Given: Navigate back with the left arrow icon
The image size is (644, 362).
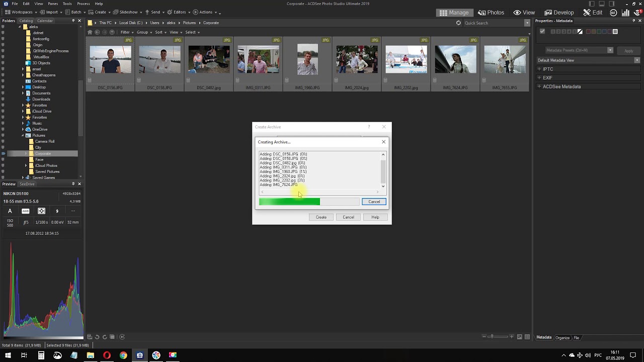Looking at the screenshot, I should [98, 32].
